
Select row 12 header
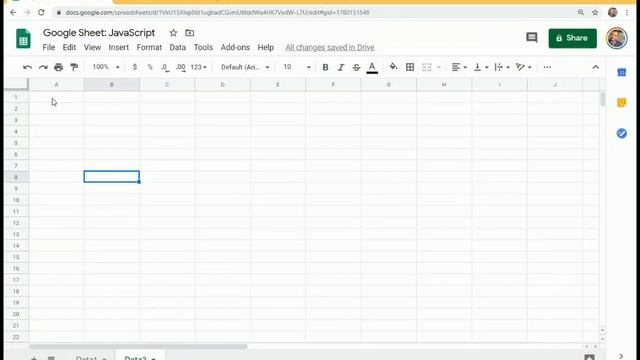pos(16,223)
